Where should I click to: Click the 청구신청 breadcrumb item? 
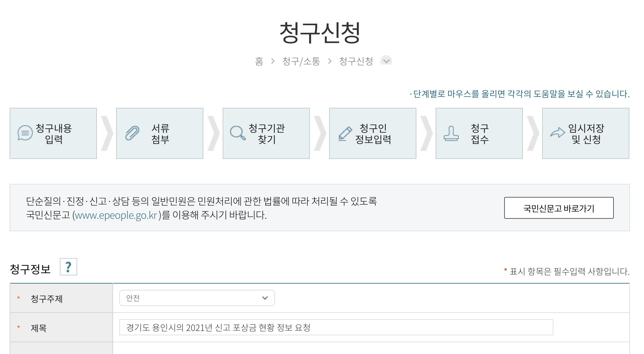(x=356, y=61)
